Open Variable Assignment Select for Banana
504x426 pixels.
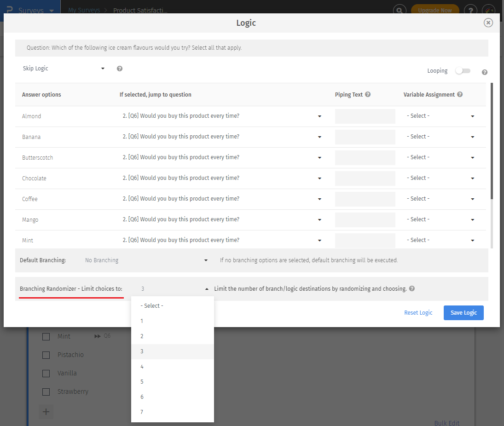[x=440, y=137]
